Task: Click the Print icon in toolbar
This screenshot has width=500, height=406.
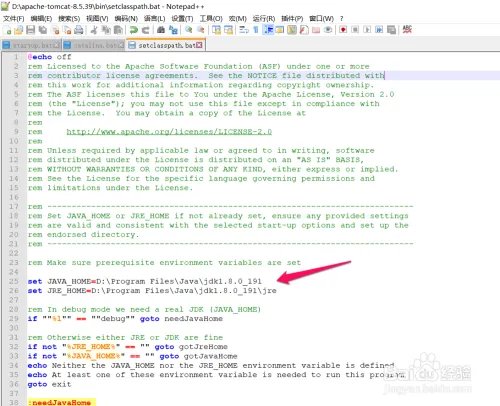Action: pos(79,30)
